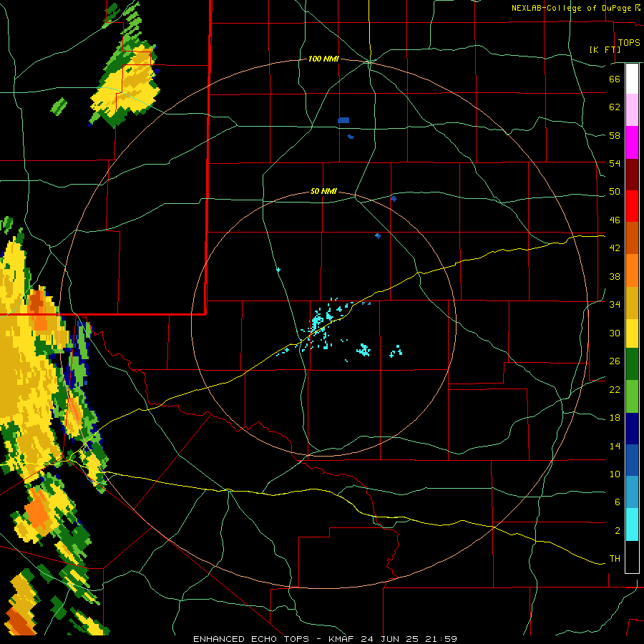Choose the burnt orange legend swatch
This screenshot has height=644, width=644.
click(632, 238)
